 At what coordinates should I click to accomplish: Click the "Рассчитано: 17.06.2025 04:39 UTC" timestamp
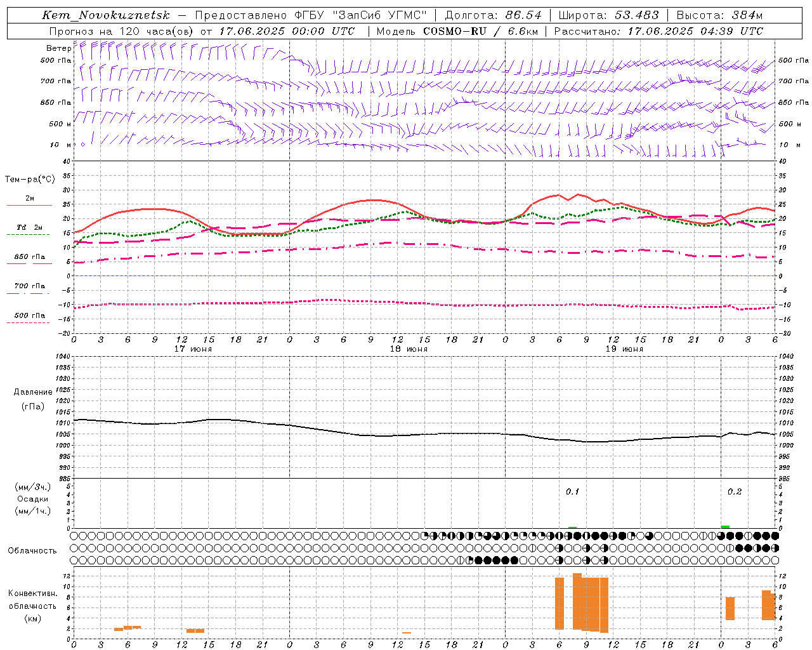658,31
